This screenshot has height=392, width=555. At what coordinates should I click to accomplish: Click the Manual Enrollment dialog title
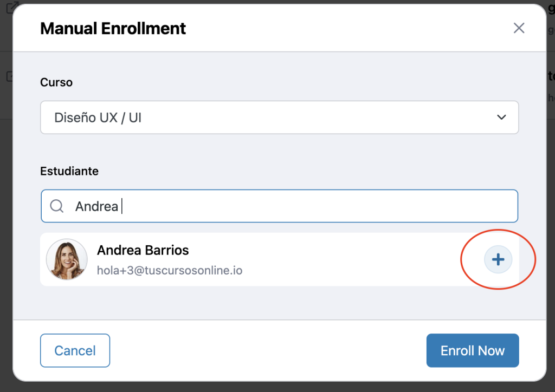point(113,28)
